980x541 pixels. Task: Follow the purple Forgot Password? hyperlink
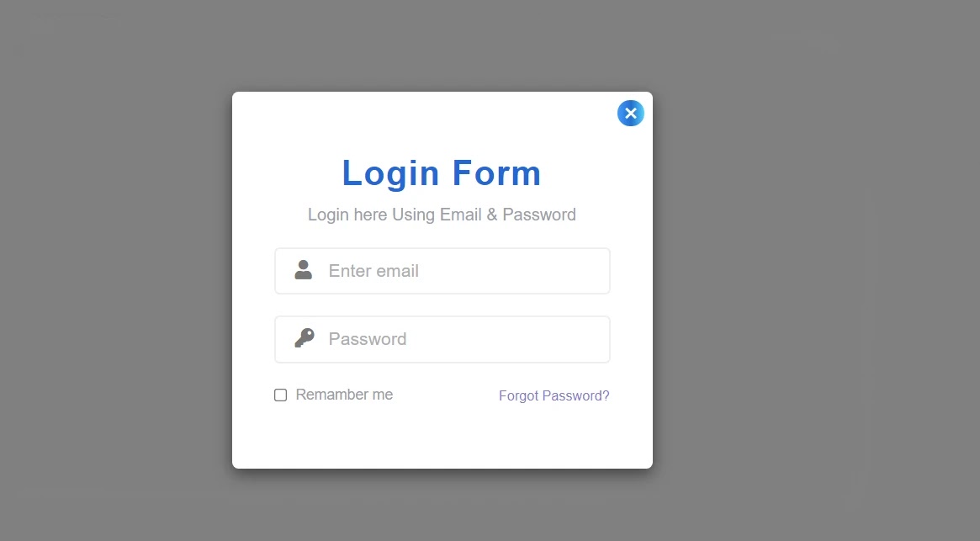coord(554,396)
